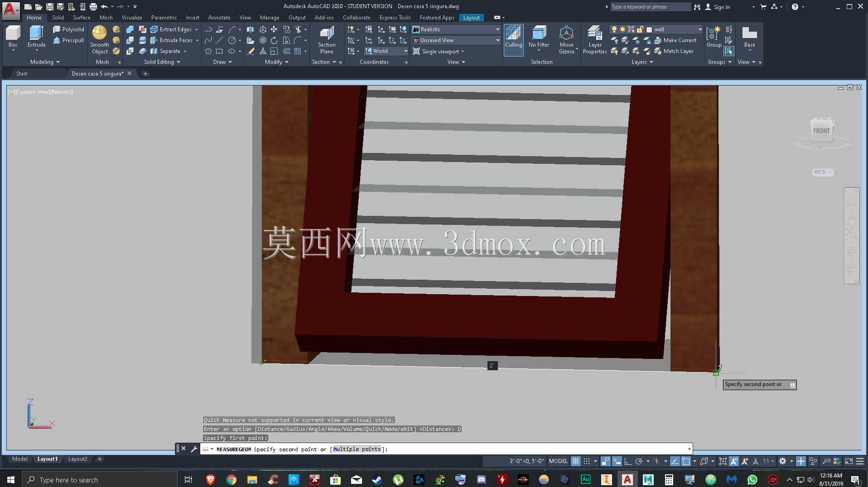Switch to the Layout2 tab
The height and width of the screenshot is (487, 868).
[x=77, y=459]
